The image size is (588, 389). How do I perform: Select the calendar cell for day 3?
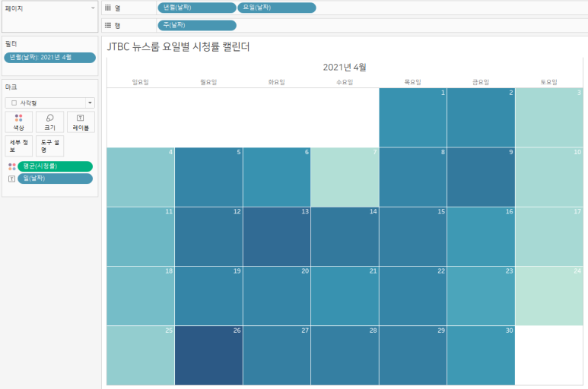[x=549, y=118]
